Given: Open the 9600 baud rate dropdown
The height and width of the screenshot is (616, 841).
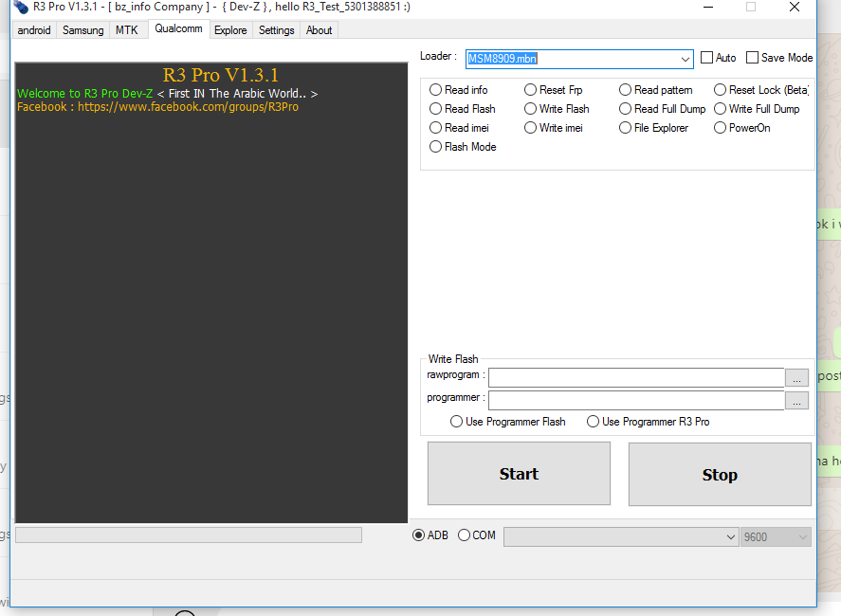Looking at the screenshot, I should coord(776,536).
